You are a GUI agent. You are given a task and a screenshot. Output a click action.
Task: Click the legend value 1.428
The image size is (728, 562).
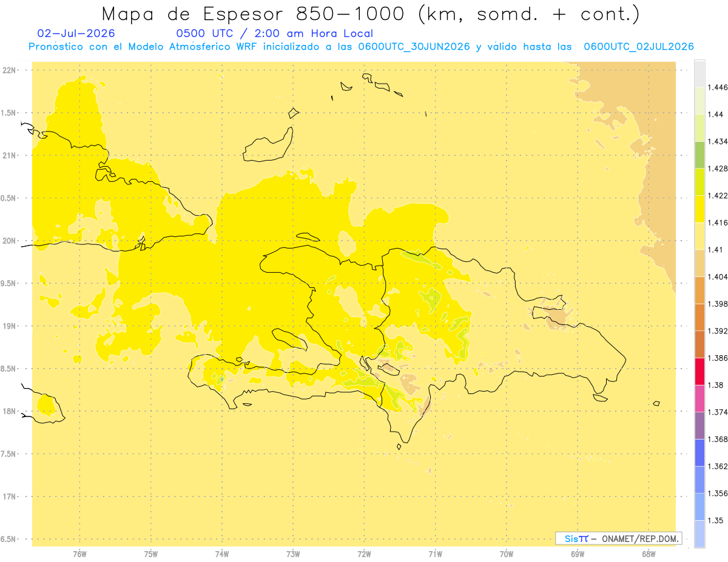[717, 169]
